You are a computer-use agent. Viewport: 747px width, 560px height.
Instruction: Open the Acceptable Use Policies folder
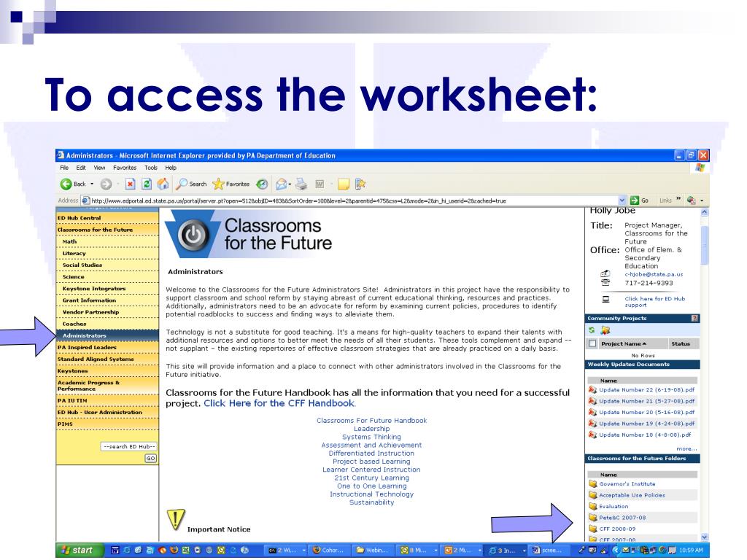coord(632,495)
